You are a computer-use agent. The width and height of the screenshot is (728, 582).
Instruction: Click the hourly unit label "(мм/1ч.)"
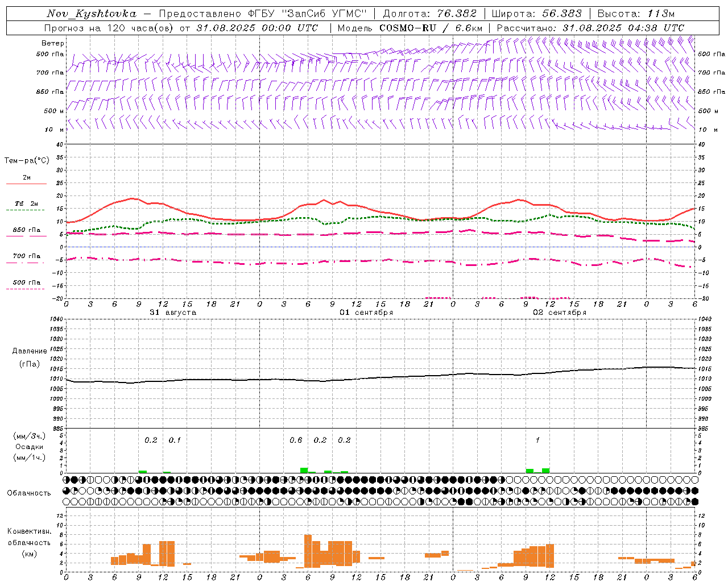[x=30, y=458]
